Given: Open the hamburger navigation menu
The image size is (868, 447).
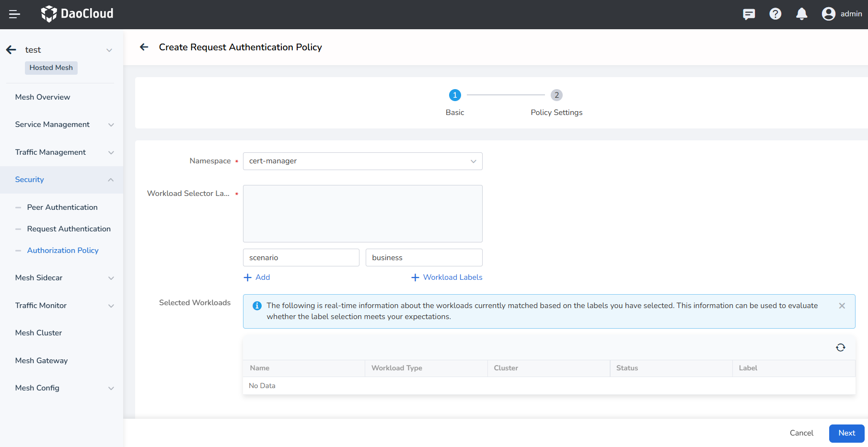Looking at the screenshot, I should tap(14, 14).
